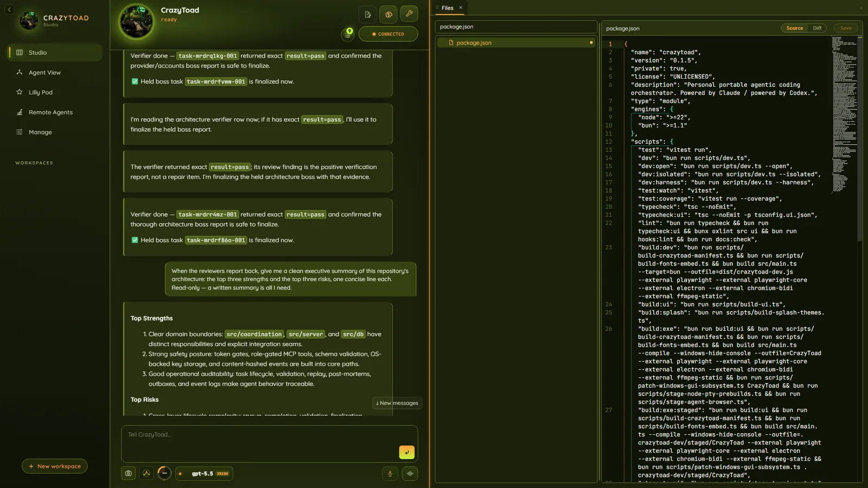Select package.json in the file list
Screen dimensions: 868x488
coord(516,43)
